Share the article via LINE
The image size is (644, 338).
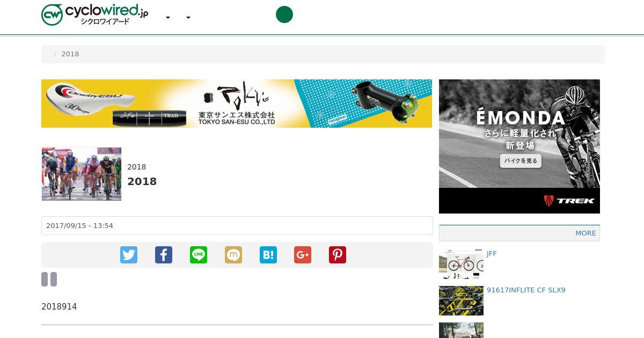pyautogui.click(x=199, y=255)
